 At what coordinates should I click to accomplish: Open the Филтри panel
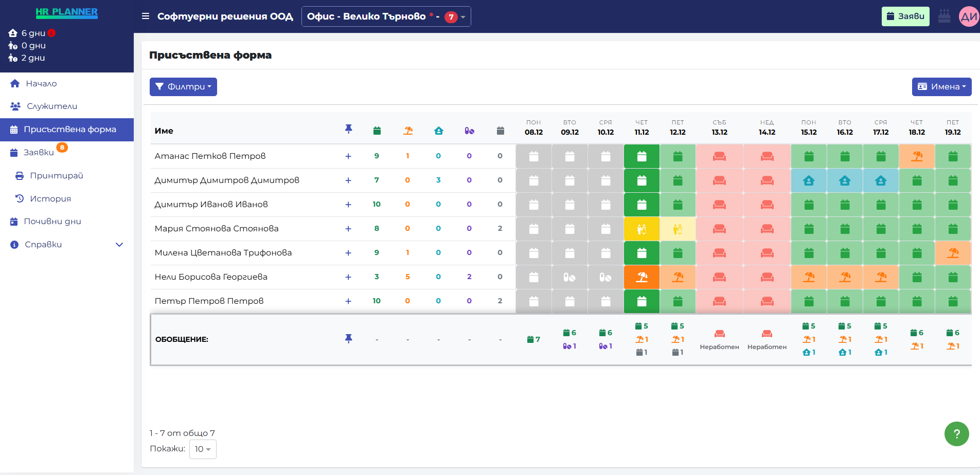(x=183, y=86)
